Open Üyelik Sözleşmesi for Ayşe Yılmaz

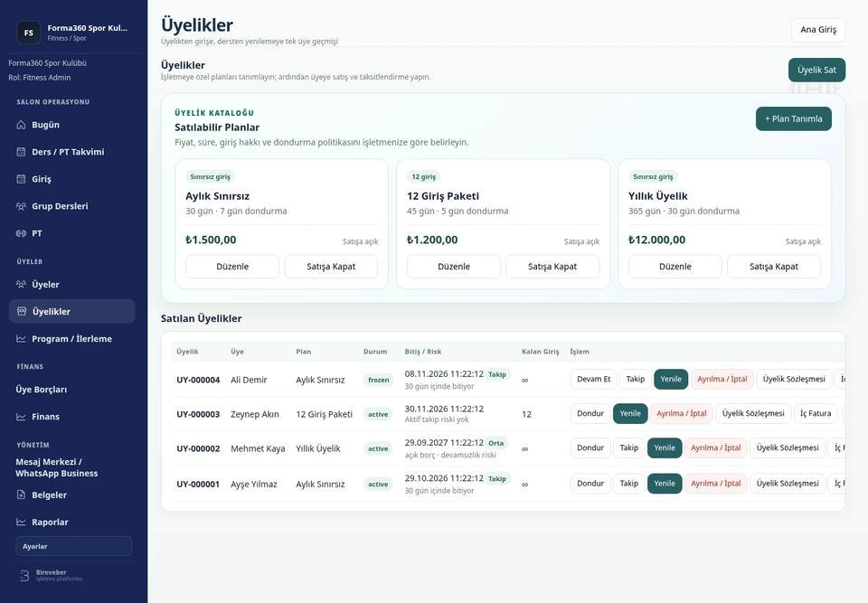(788, 484)
